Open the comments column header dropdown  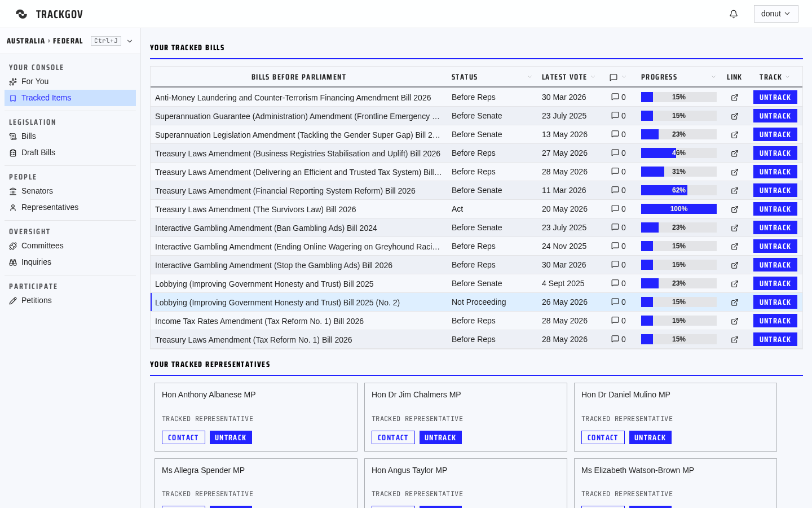pyautogui.click(x=624, y=77)
